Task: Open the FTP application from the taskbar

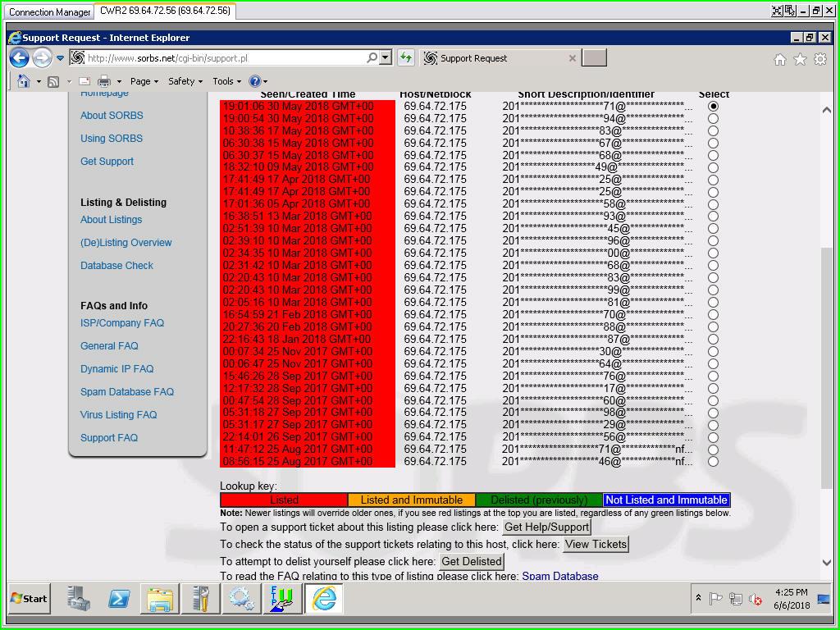Action: pyautogui.click(x=282, y=598)
